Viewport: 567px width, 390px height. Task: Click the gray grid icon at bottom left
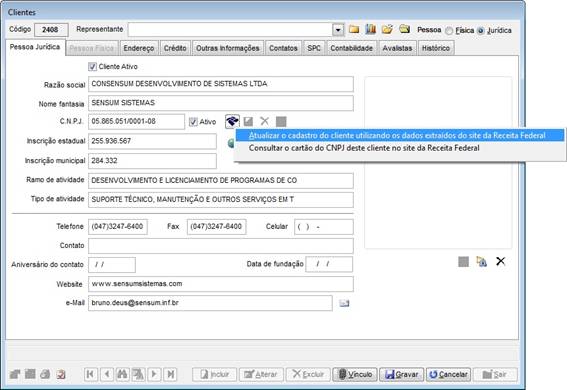click(x=30, y=374)
